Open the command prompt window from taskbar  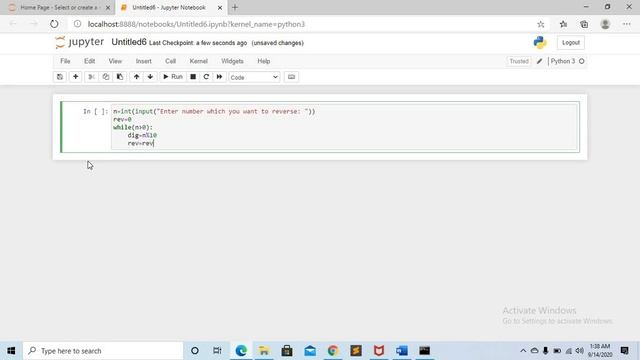click(424, 351)
